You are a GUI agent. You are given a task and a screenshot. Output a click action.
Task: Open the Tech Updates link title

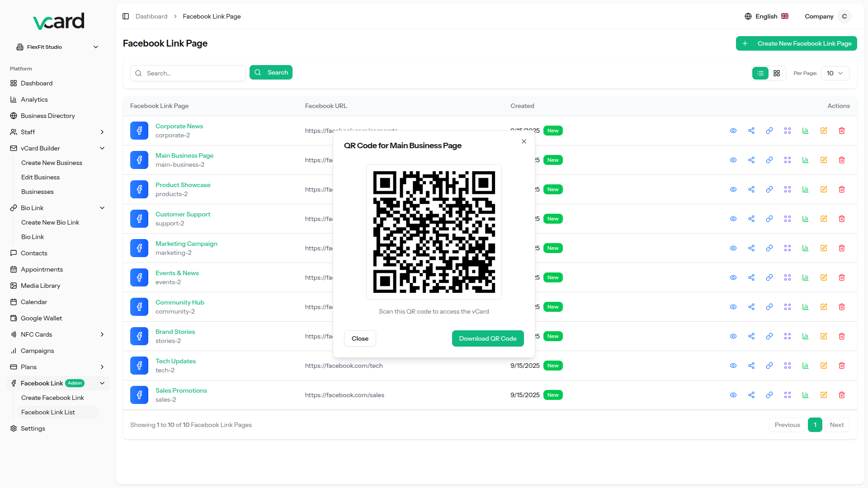tap(175, 361)
